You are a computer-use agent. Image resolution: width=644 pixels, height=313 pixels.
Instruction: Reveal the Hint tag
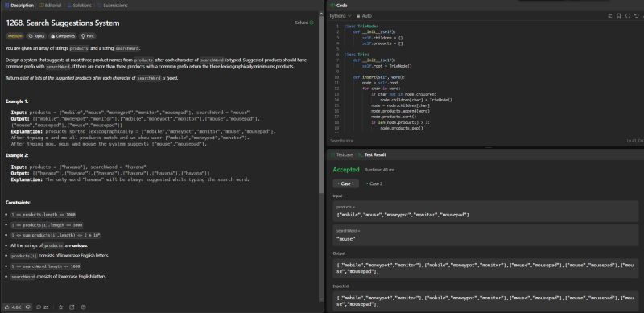coord(88,36)
